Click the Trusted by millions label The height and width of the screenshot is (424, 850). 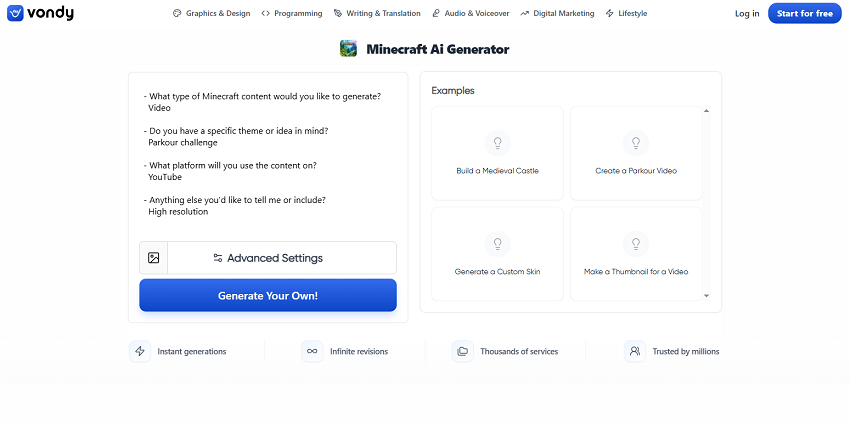[x=686, y=351]
